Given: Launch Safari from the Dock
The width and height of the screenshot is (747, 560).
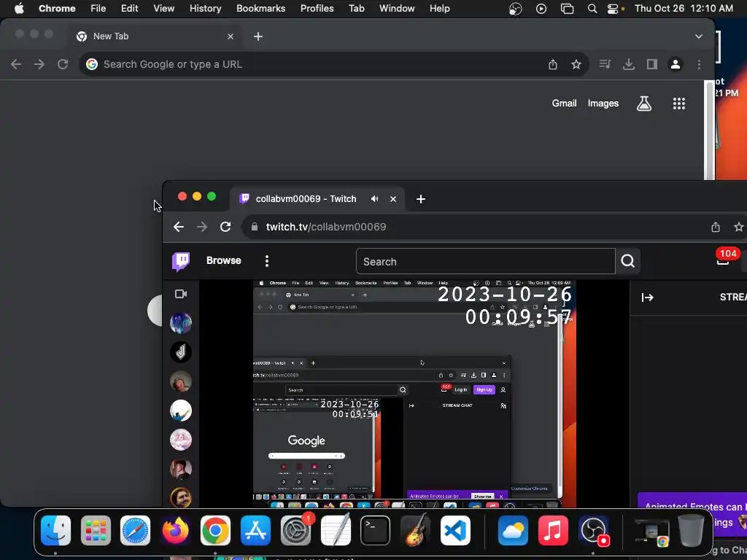Looking at the screenshot, I should click(135, 531).
